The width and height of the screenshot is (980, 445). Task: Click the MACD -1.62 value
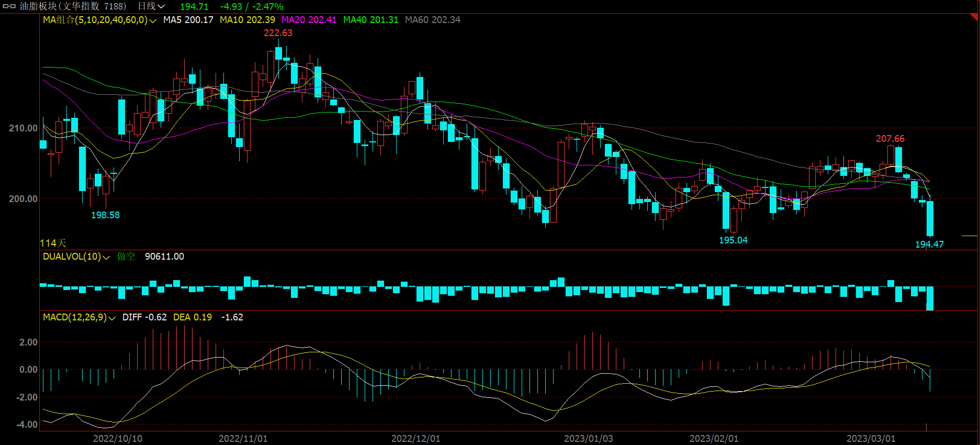click(x=232, y=317)
